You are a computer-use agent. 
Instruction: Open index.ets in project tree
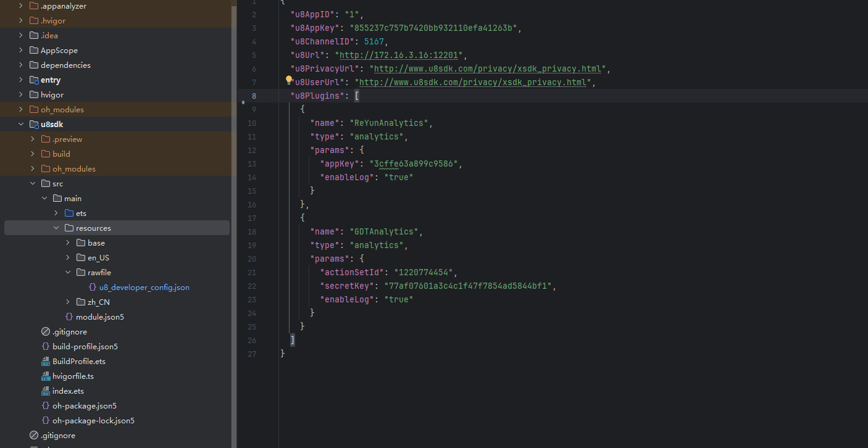point(68,391)
